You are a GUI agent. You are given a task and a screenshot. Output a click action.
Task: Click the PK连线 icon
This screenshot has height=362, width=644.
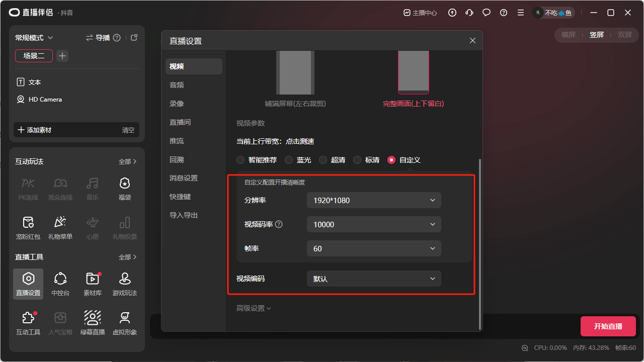tap(28, 183)
